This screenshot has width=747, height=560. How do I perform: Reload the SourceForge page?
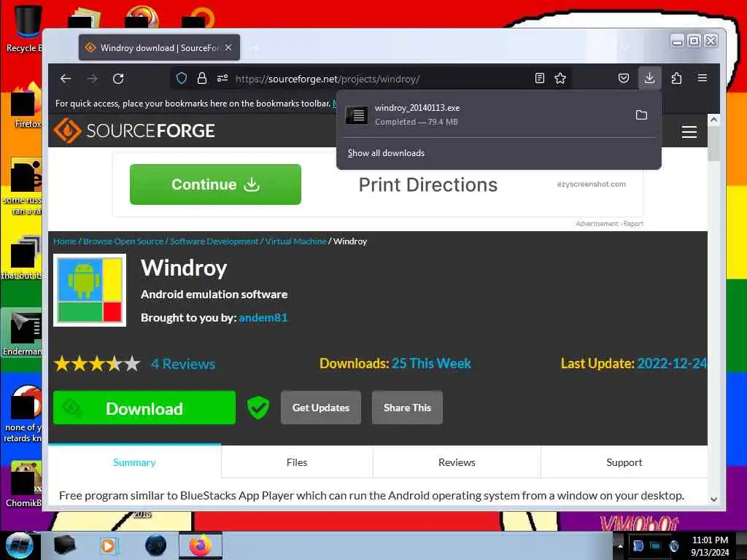(118, 79)
